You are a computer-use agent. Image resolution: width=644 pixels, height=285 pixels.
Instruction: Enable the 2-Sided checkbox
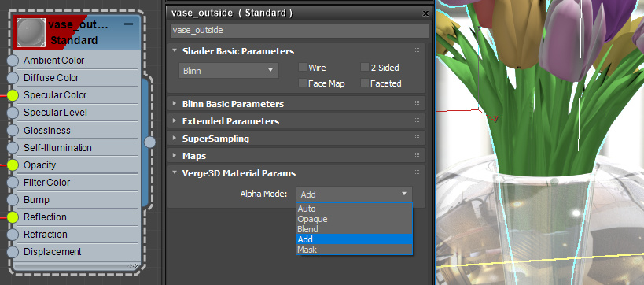point(365,67)
